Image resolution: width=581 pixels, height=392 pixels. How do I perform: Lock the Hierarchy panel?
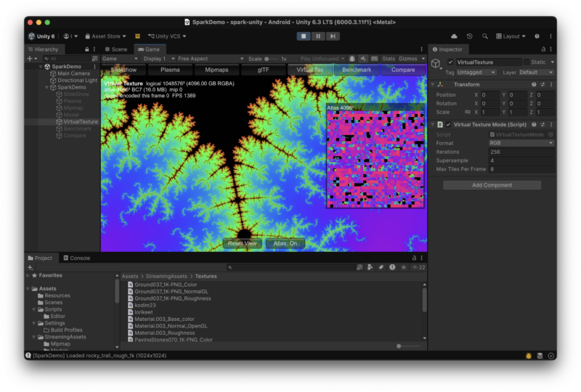pos(86,49)
